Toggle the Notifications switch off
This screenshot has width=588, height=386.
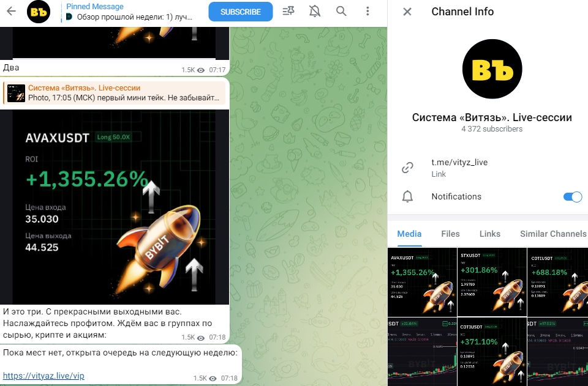coord(572,196)
